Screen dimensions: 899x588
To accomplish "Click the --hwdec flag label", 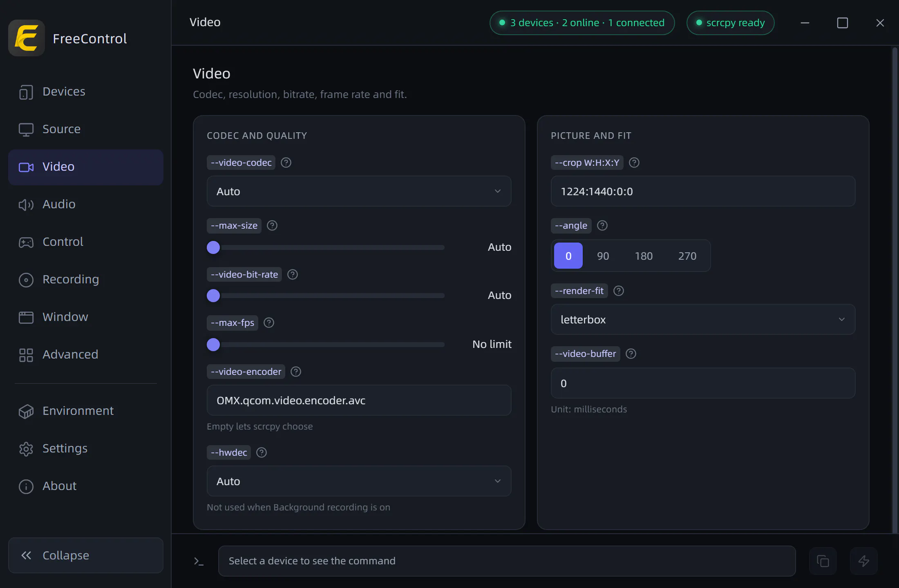I will pyautogui.click(x=229, y=452).
